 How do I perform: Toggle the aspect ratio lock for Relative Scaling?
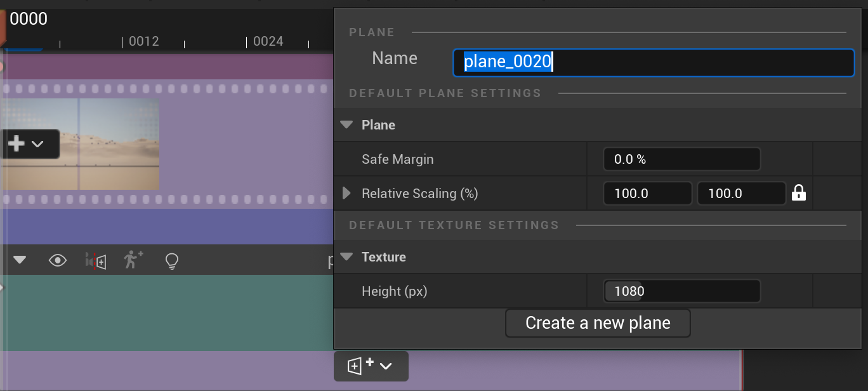798,193
